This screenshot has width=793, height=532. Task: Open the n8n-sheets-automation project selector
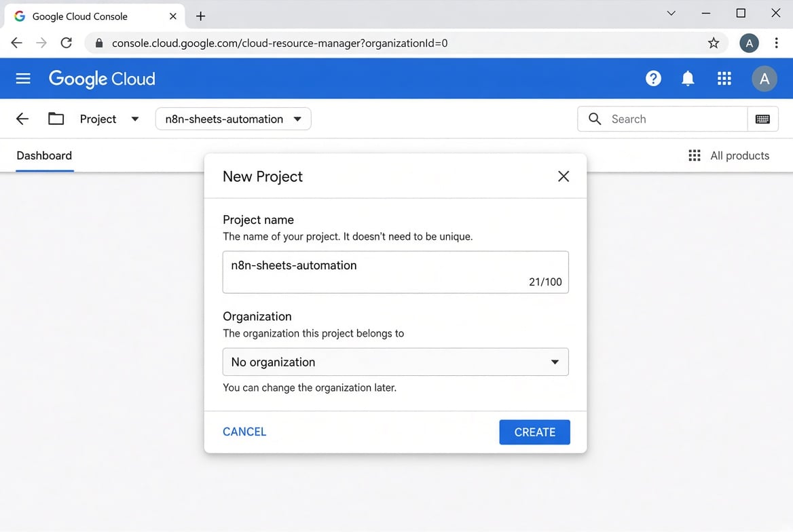(233, 119)
